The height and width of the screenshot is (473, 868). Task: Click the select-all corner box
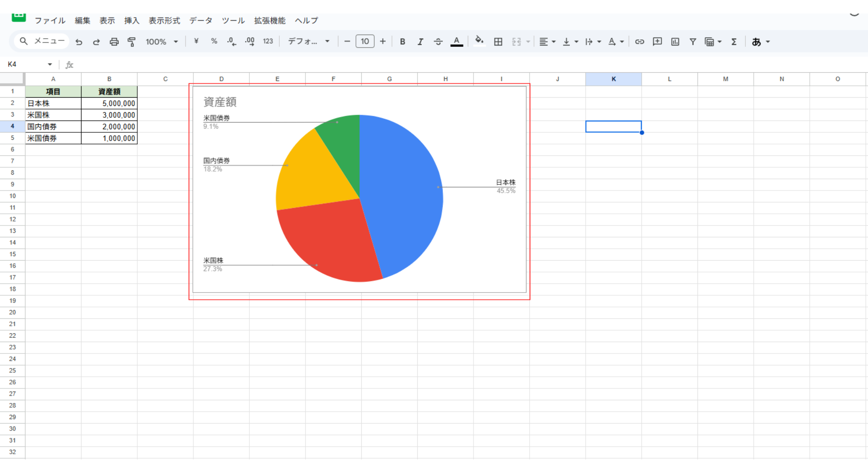pos(12,79)
